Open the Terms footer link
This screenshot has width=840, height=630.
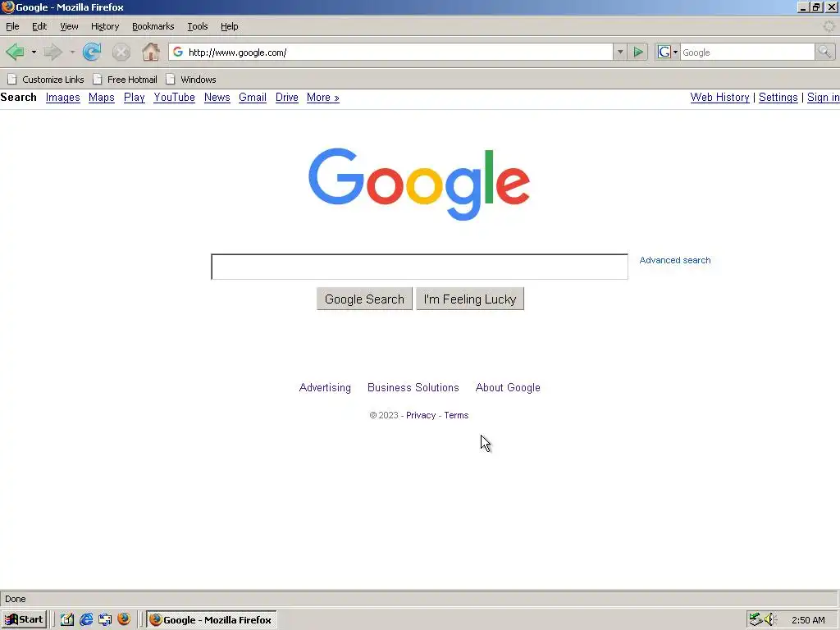(x=456, y=415)
